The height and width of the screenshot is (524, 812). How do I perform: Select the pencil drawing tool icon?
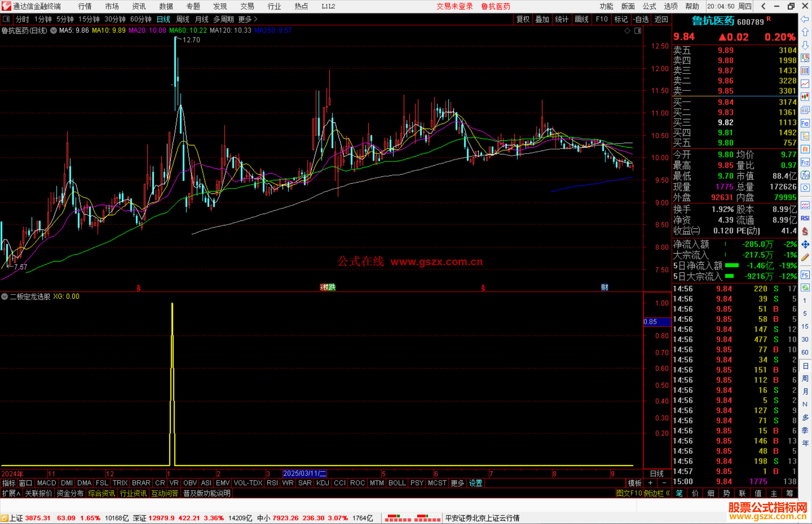pos(805,258)
